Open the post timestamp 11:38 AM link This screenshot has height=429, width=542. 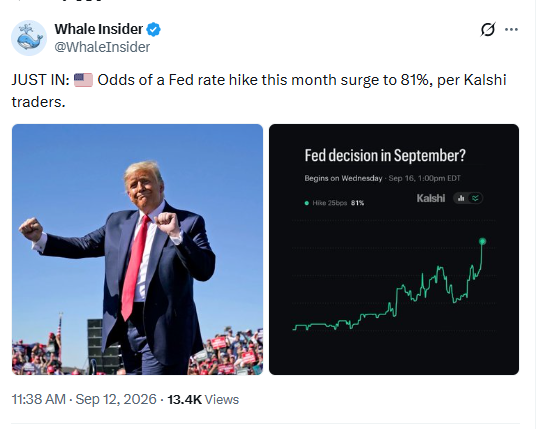pos(38,399)
